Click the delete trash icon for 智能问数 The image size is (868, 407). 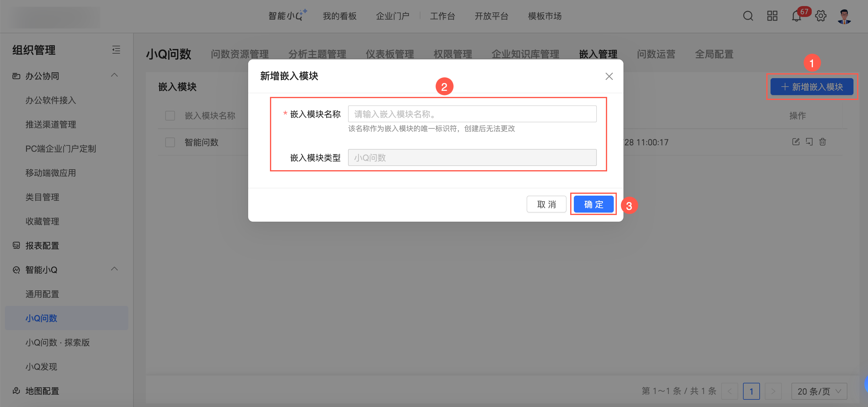[823, 142]
